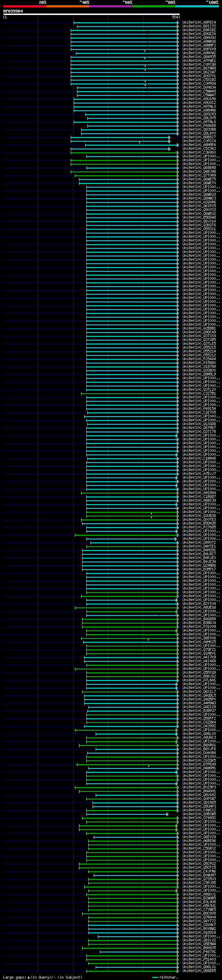Image resolution: width=222 pixels, height=980 pixels.
Task: Open hit UniRef100_O55211
Action: [199, 229]
